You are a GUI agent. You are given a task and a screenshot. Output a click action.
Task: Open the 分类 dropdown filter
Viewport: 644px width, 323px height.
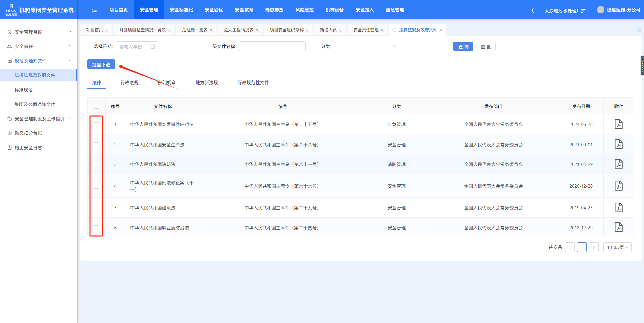(x=367, y=46)
